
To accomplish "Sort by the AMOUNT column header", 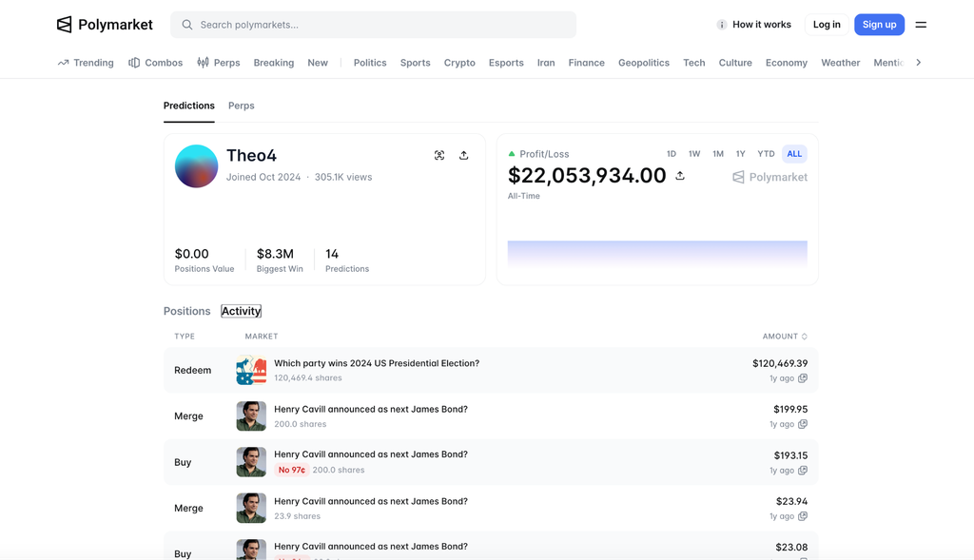I will tap(785, 337).
